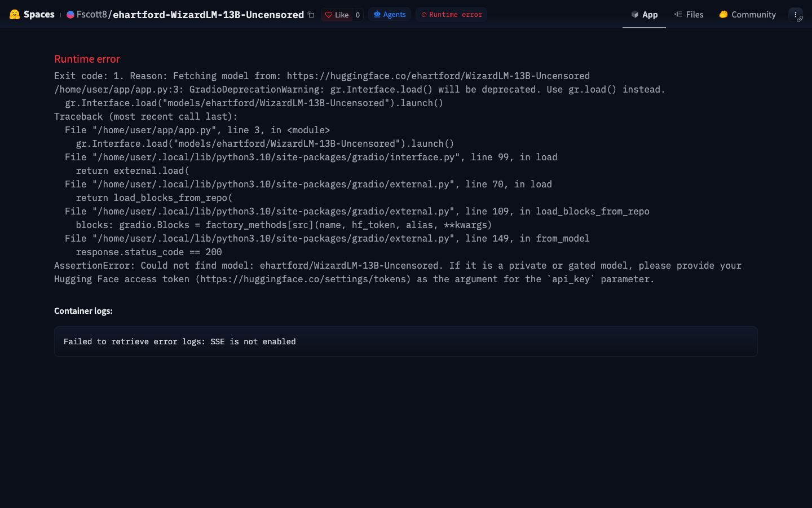Click the external.py 'line 70, in load' line
The height and width of the screenshot is (508, 812).
pos(308,184)
